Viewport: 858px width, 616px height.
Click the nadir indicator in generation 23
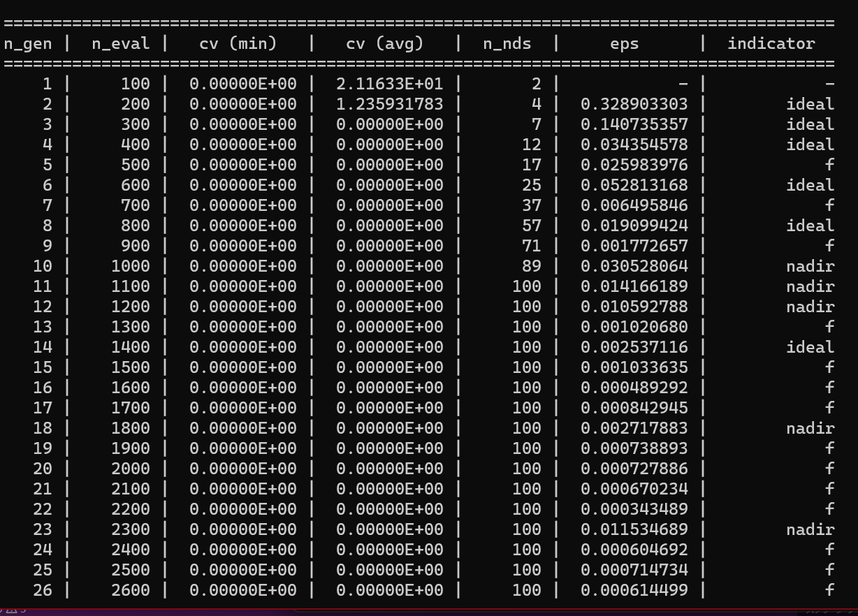coord(810,530)
